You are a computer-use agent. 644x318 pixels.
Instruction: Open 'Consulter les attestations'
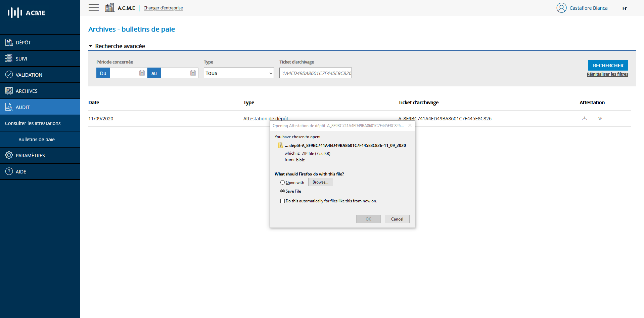33,123
